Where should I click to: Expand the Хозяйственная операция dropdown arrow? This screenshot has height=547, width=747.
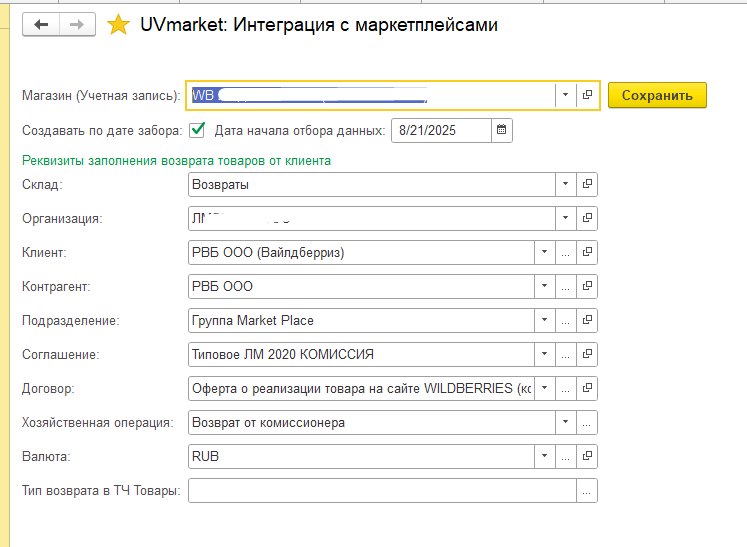point(565,423)
